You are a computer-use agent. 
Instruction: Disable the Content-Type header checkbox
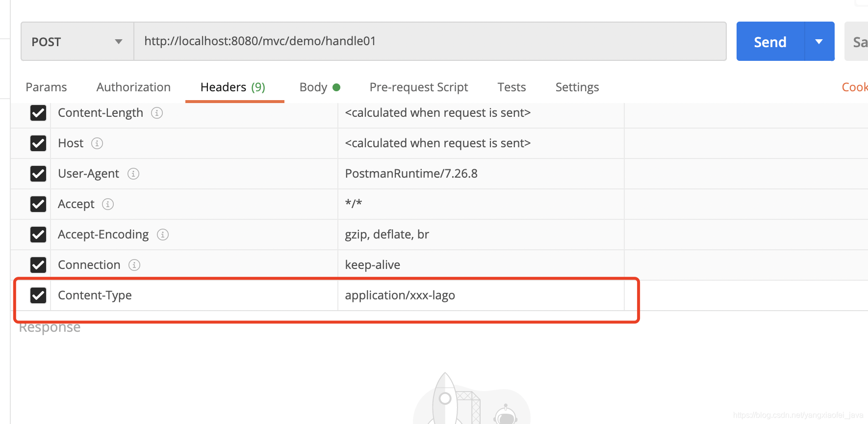click(x=38, y=295)
